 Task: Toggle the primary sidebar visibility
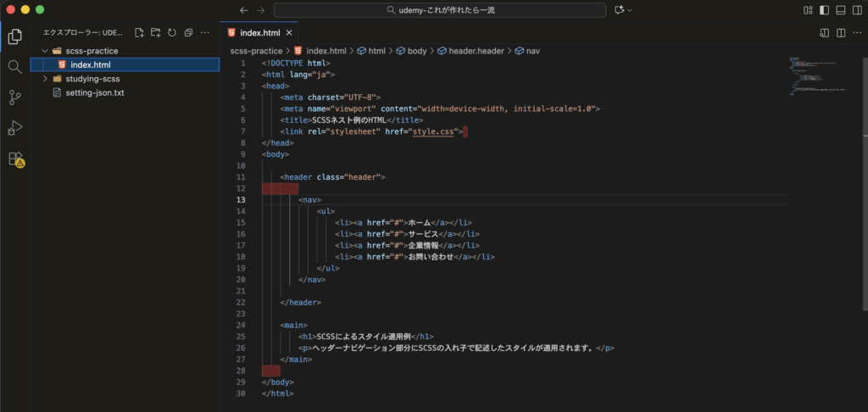tap(823, 9)
